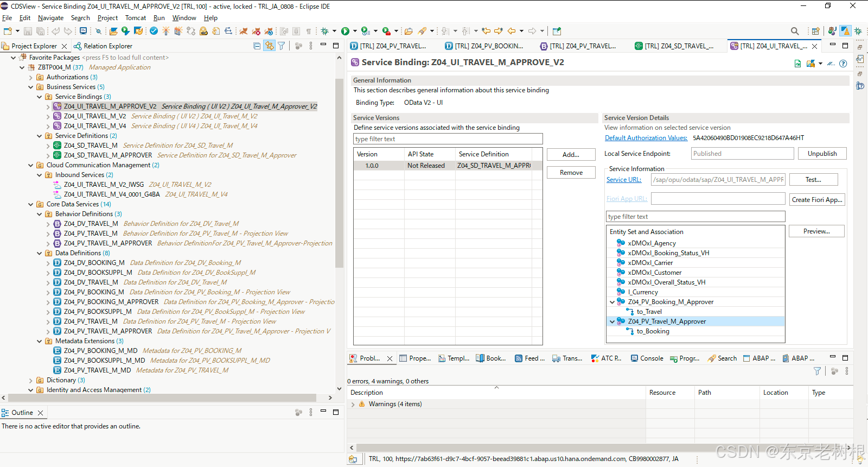This screenshot has height=467, width=868.
Task: Collapse the Service Definitions folder
Action: click(39, 136)
